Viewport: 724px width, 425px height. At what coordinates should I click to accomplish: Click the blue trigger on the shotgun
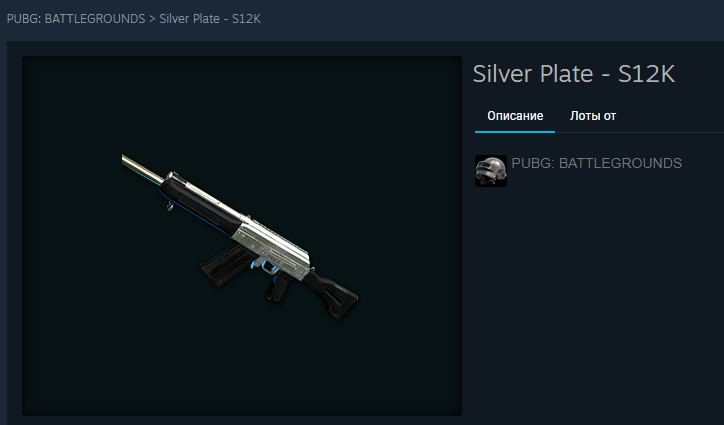coord(267,266)
